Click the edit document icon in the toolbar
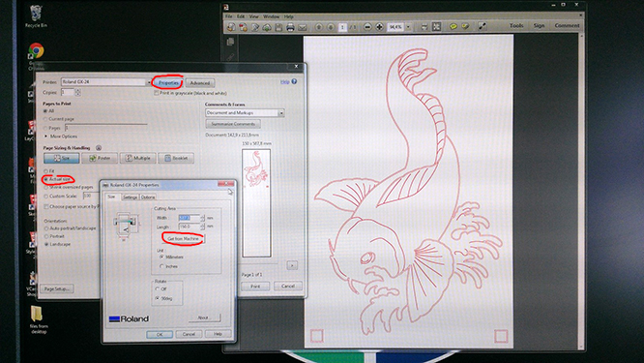 [x=255, y=27]
